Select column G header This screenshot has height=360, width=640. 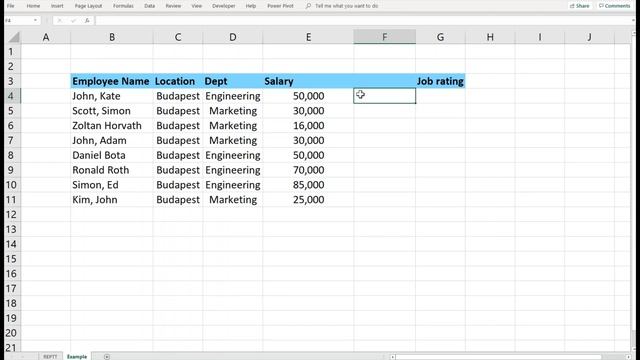tap(440, 37)
